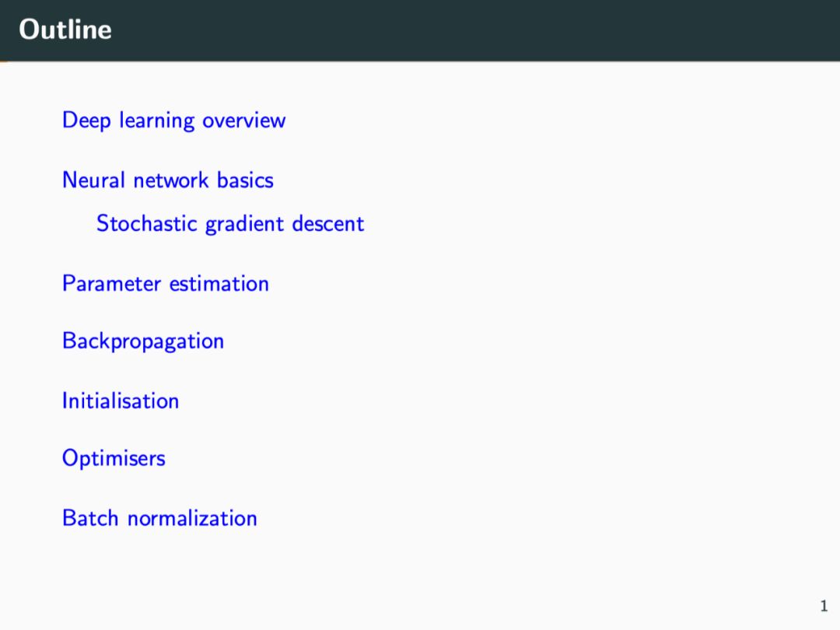Click the word 'Deep' in the outline
The width and height of the screenshot is (840, 630).
pos(86,121)
